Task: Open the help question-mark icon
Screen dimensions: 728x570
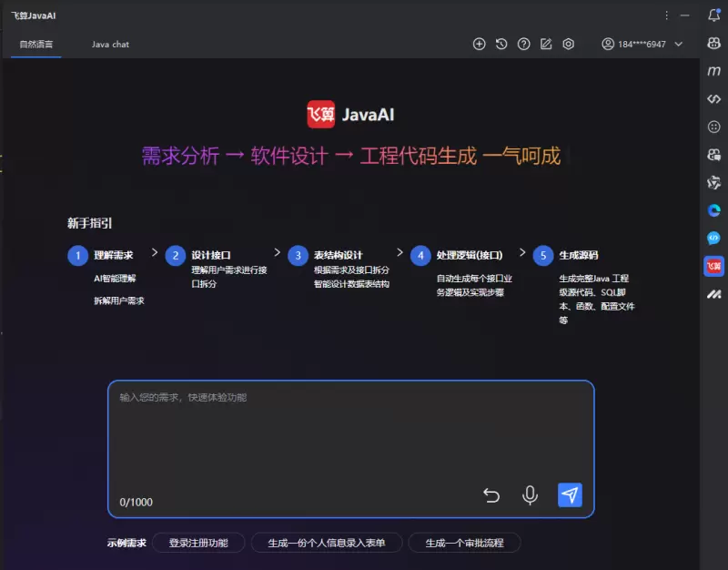Action: [525, 44]
